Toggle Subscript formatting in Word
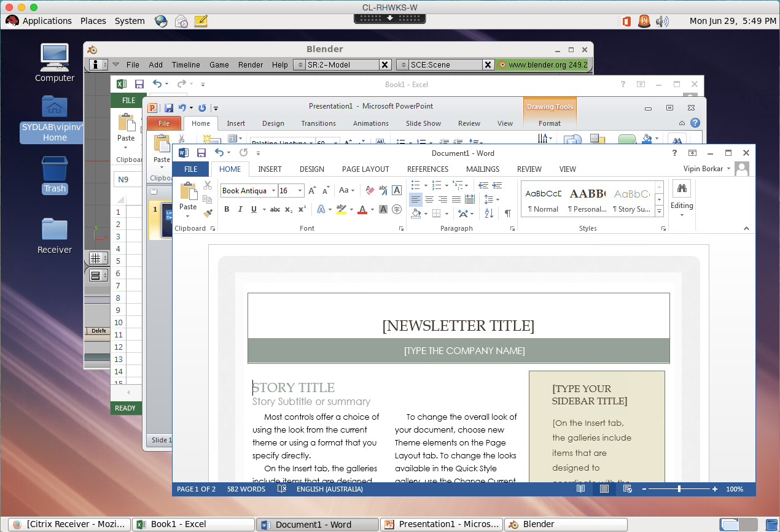This screenshot has height=532, width=780. (289, 209)
